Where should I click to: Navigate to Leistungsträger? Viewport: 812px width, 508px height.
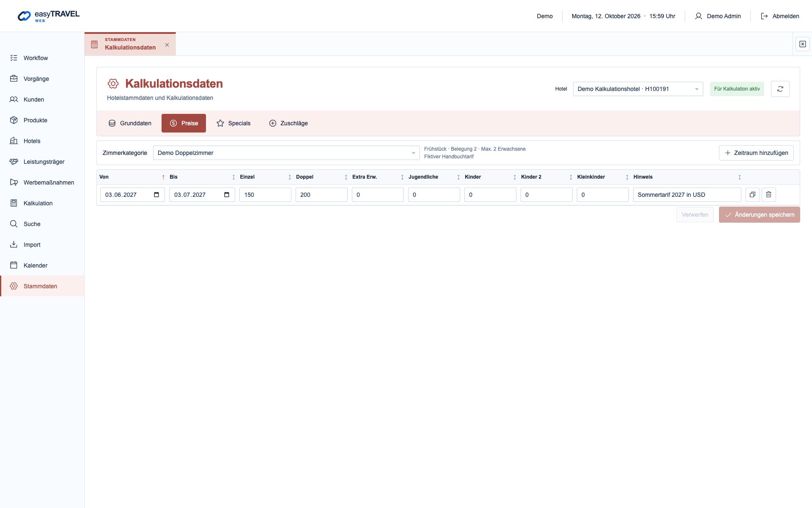[42, 162]
